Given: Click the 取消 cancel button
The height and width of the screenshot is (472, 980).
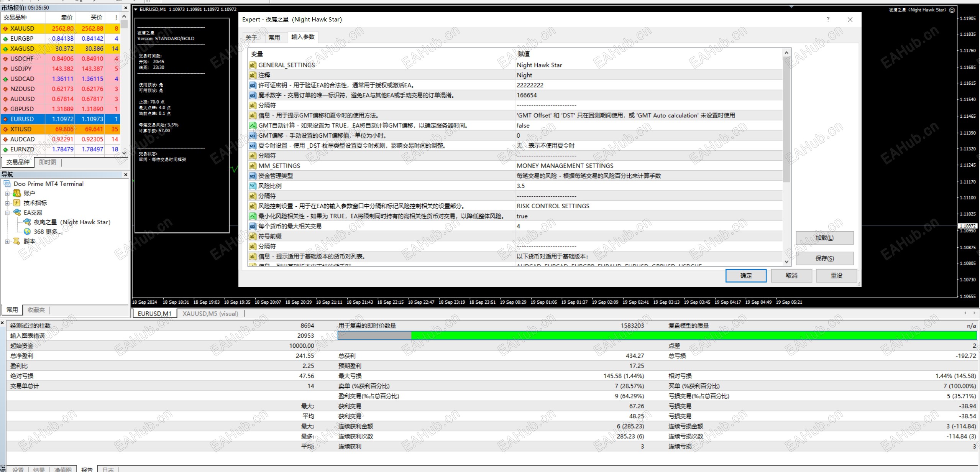Looking at the screenshot, I should tap(791, 276).
